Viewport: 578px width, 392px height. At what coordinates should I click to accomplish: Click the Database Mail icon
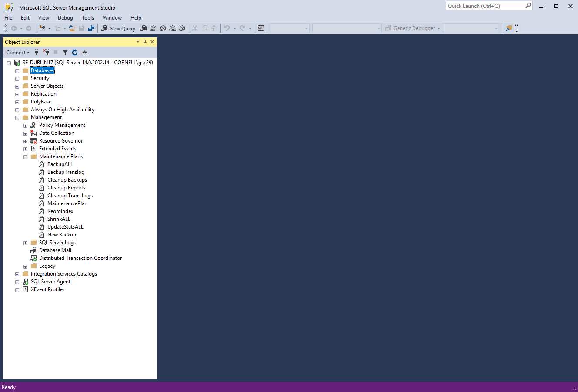33,250
